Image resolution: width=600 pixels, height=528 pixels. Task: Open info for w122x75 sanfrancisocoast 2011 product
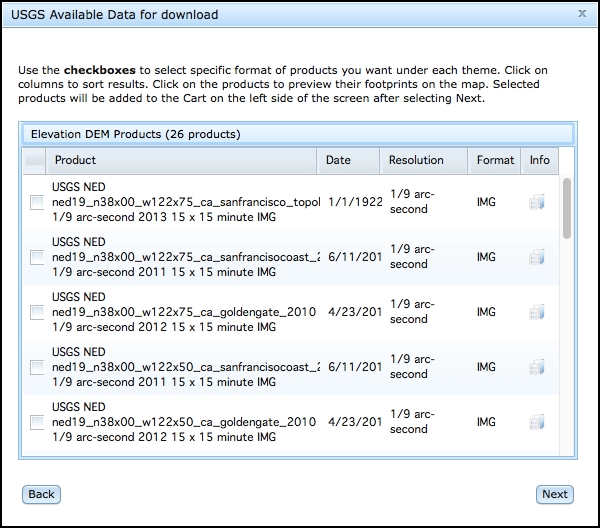click(x=537, y=257)
